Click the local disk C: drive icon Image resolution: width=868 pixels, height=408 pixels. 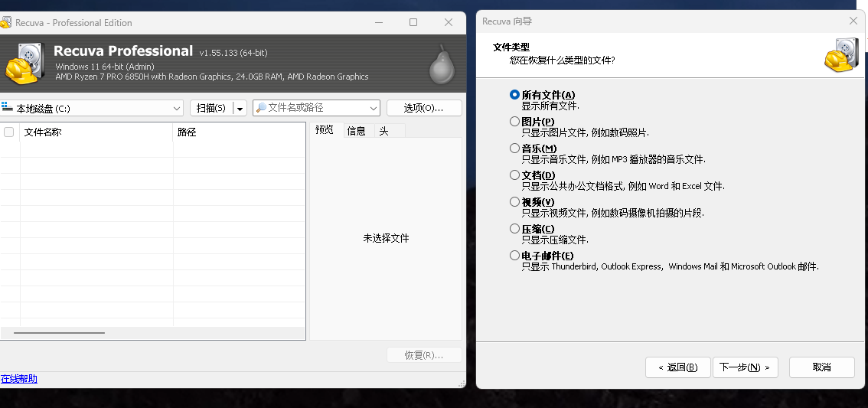(x=7, y=107)
